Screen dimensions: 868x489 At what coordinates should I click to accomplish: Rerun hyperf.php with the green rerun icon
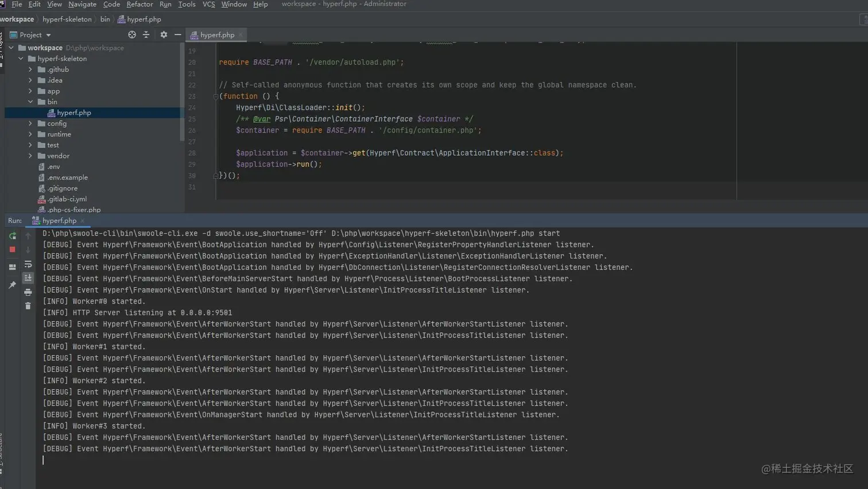[12, 236]
